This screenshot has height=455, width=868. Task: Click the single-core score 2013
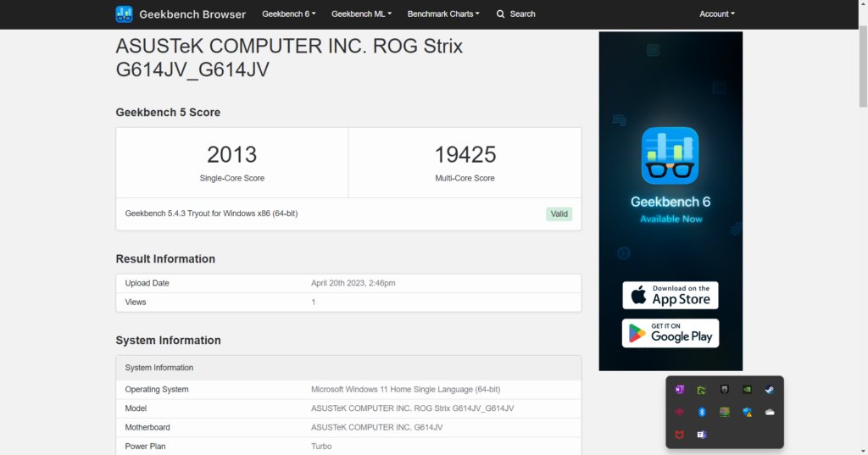(x=232, y=154)
